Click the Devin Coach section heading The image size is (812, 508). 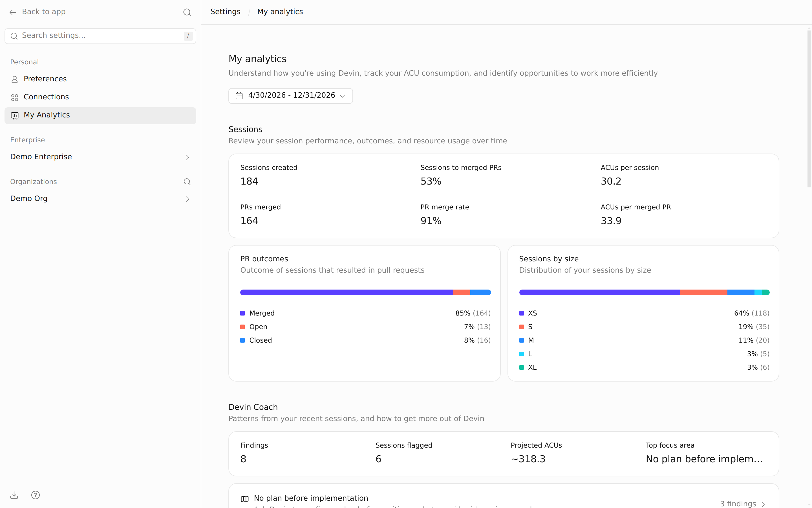253,407
